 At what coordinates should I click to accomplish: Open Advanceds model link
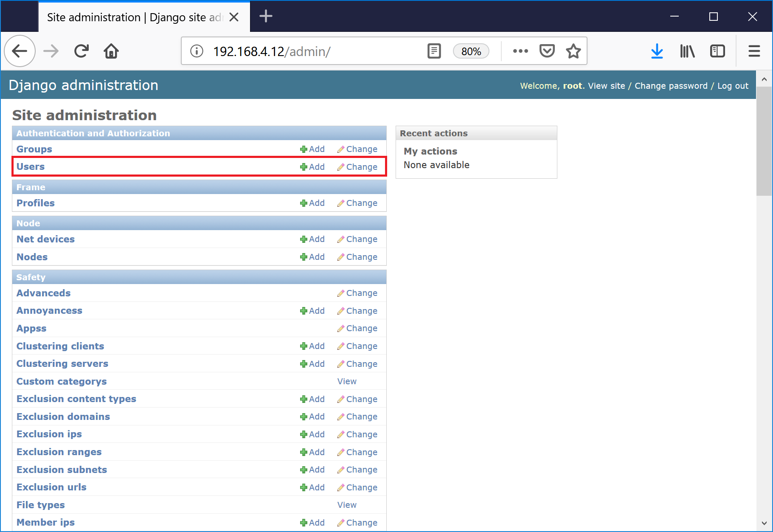[x=43, y=293]
